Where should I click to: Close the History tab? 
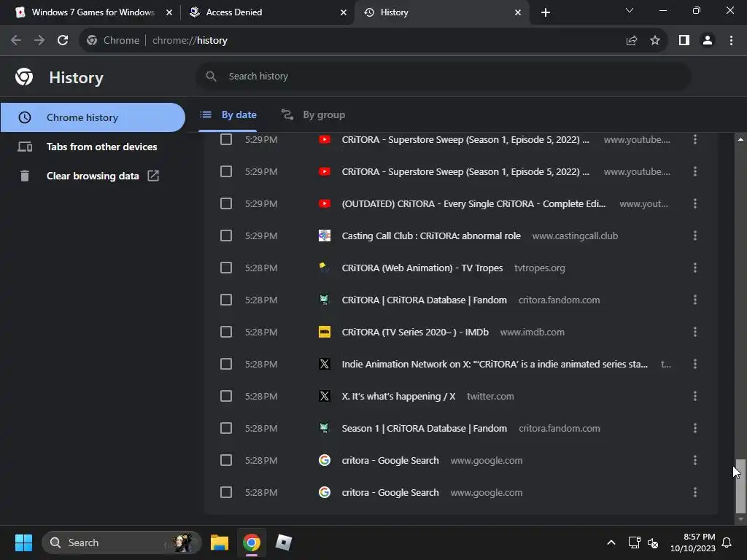(518, 12)
